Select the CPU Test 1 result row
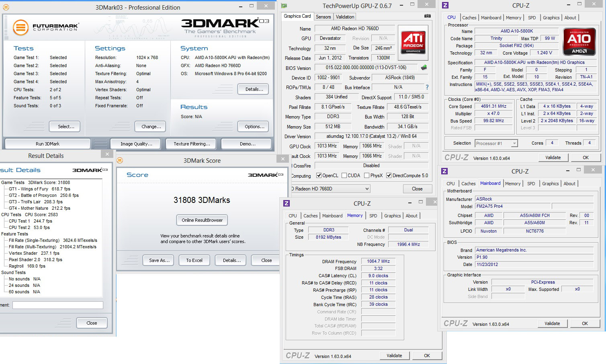Image resolution: width=606 pixels, height=364 pixels. point(31,221)
